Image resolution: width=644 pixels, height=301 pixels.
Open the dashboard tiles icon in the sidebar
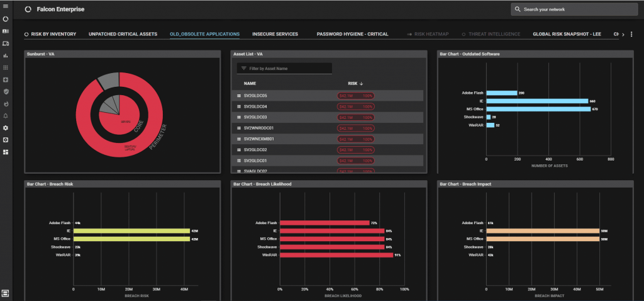(6, 152)
